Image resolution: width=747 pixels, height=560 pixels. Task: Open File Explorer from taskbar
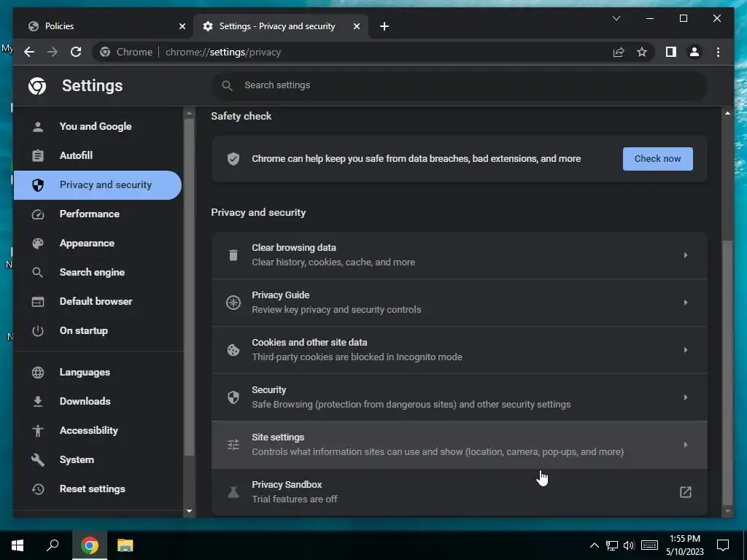125,545
